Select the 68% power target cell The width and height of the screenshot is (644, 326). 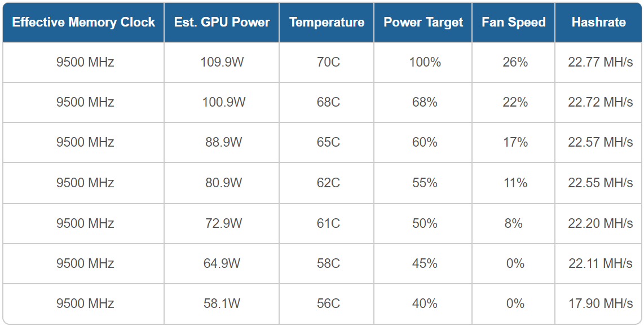point(425,102)
